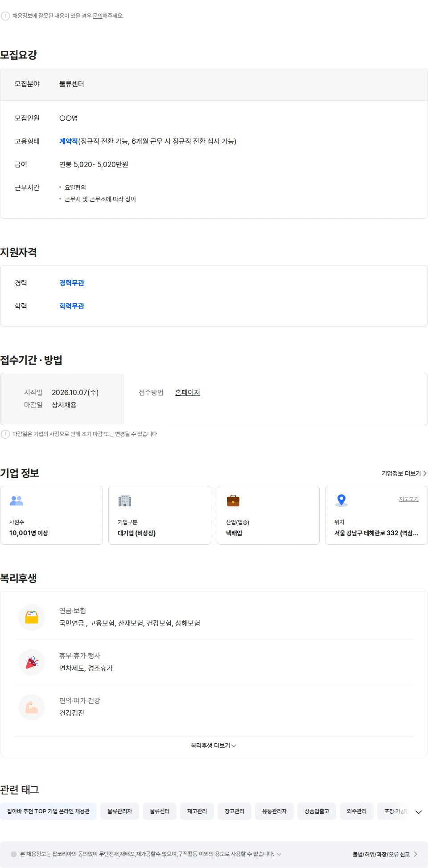This screenshot has height=868, width=428.
Task: Click the 계약직 employment type link
Action: click(x=69, y=141)
